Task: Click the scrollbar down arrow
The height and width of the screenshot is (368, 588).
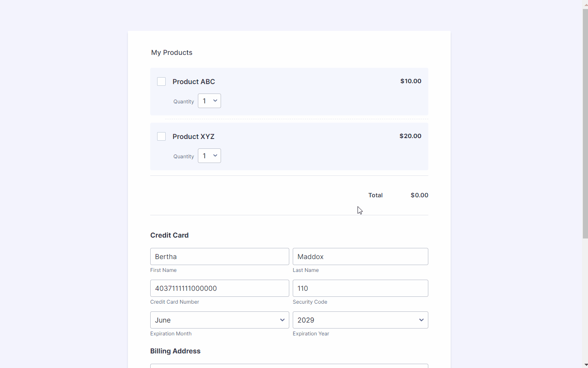Action: 585,365
